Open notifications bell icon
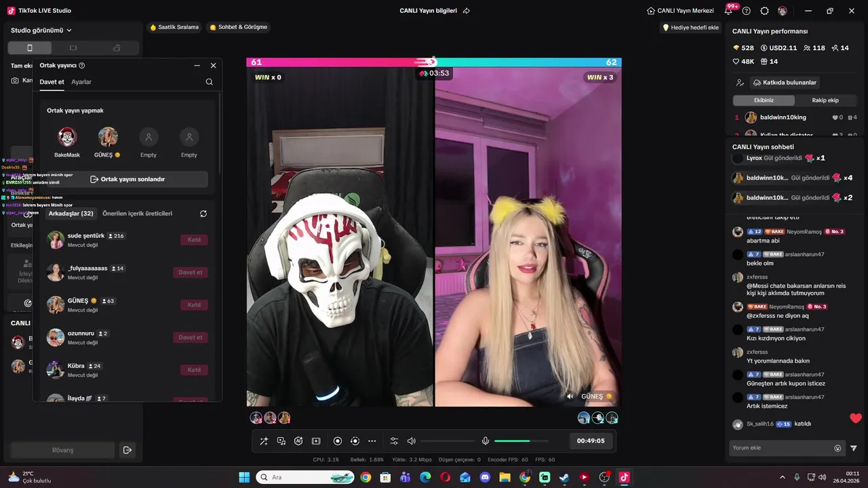The height and width of the screenshot is (488, 868). pos(728,11)
